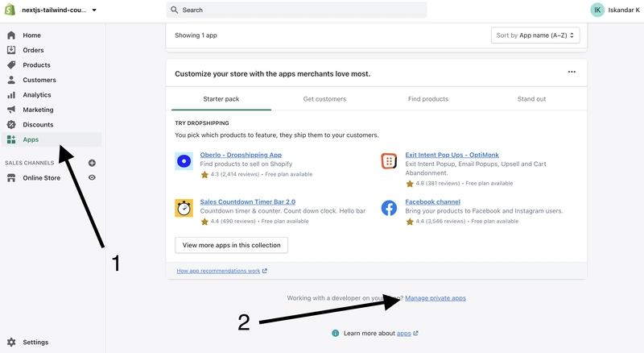Click the Shopify logo icon

coord(10,10)
